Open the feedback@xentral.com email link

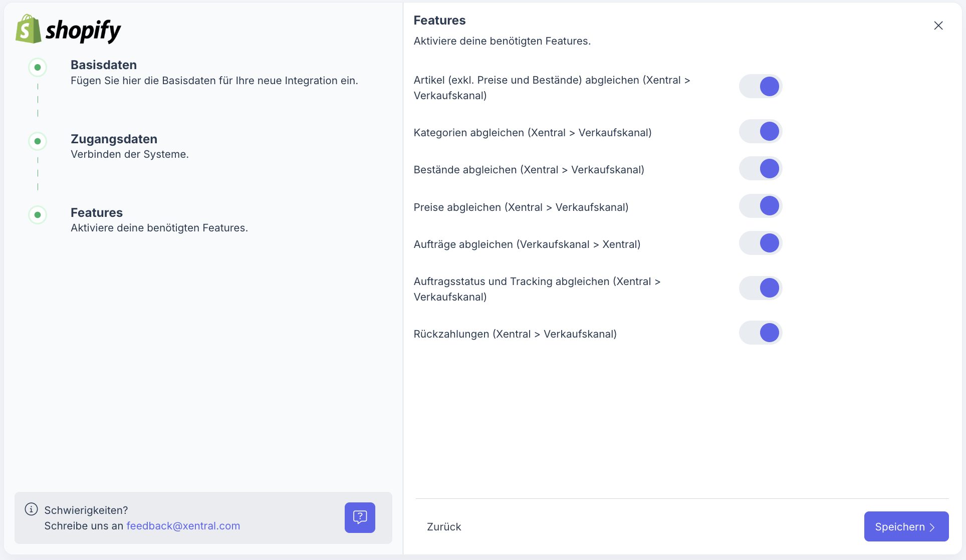pos(183,526)
